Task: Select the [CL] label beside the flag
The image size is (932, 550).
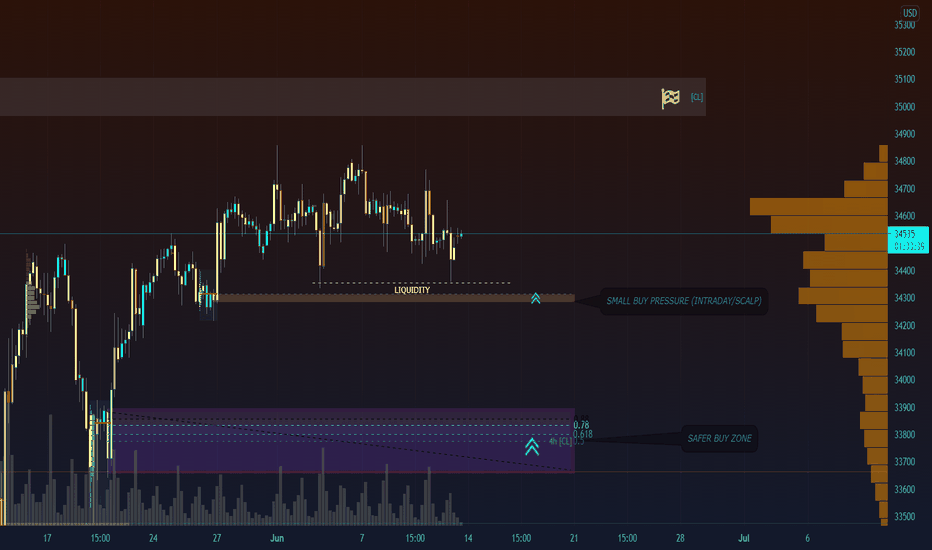Action: [x=697, y=97]
